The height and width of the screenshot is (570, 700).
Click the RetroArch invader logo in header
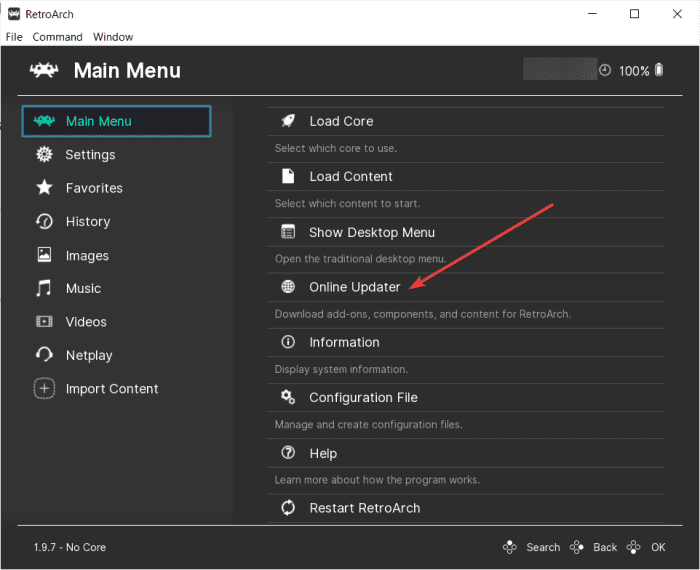[x=44, y=70]
